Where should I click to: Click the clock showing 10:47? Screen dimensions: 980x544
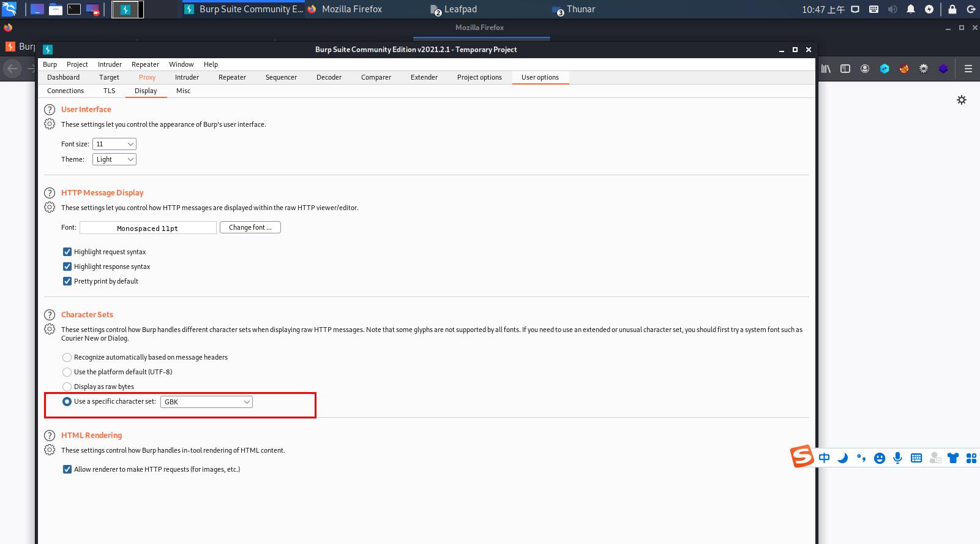click(823, 9)
